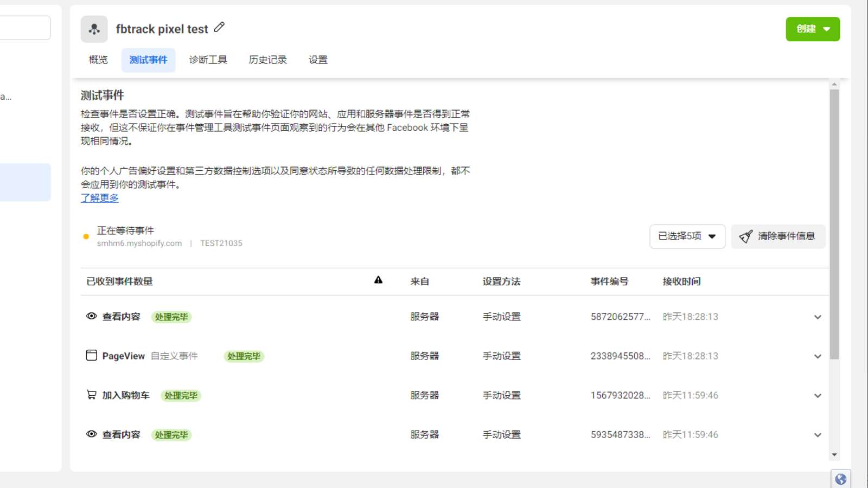Click event number 1567932028...

(620, 395)
